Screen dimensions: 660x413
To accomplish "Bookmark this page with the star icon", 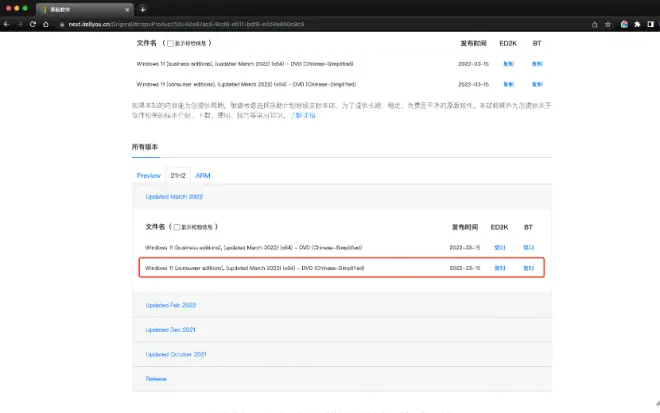I will pos(608,24).
